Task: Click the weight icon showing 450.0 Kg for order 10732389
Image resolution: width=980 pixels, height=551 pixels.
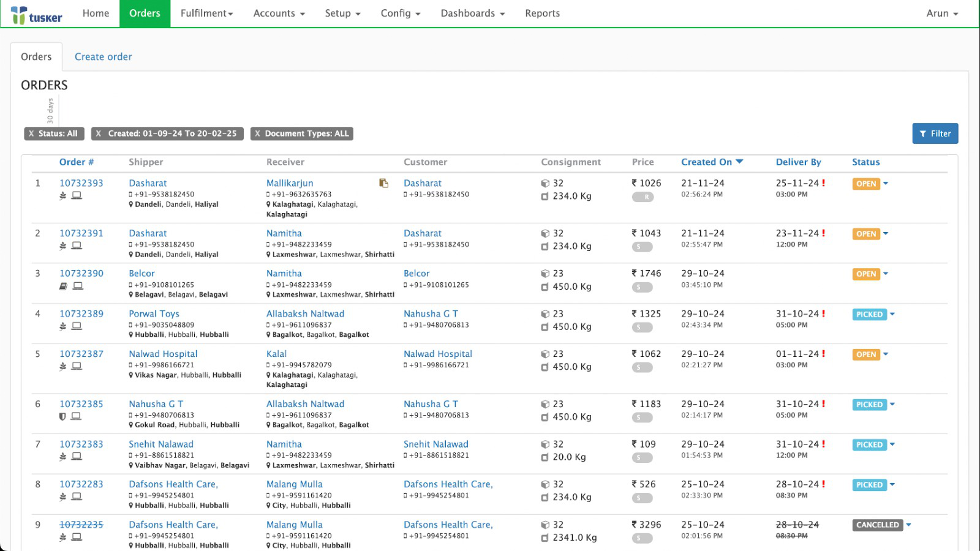Action: [545, 327]
